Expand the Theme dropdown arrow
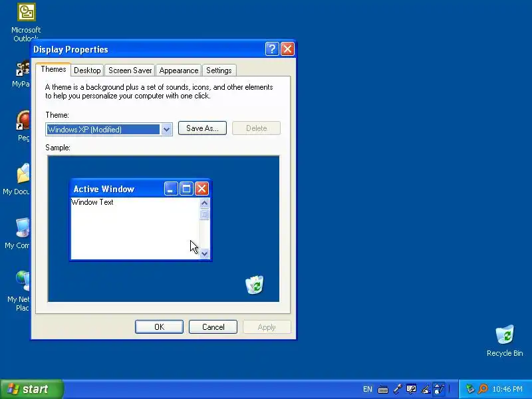Image resolution: width=532 pixels, height=399 pixels. point(166,129)
